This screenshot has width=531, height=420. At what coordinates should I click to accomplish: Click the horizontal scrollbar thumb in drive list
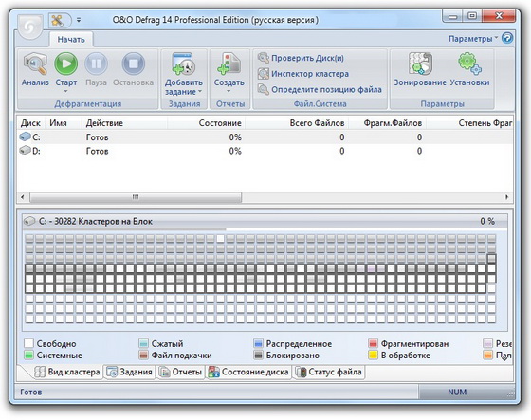pyautogui.click(x=136, y=197)
